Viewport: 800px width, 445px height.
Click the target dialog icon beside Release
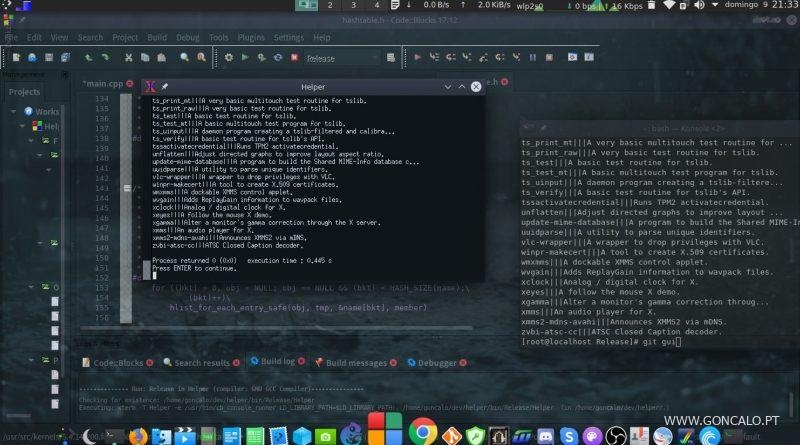[391, 58]
